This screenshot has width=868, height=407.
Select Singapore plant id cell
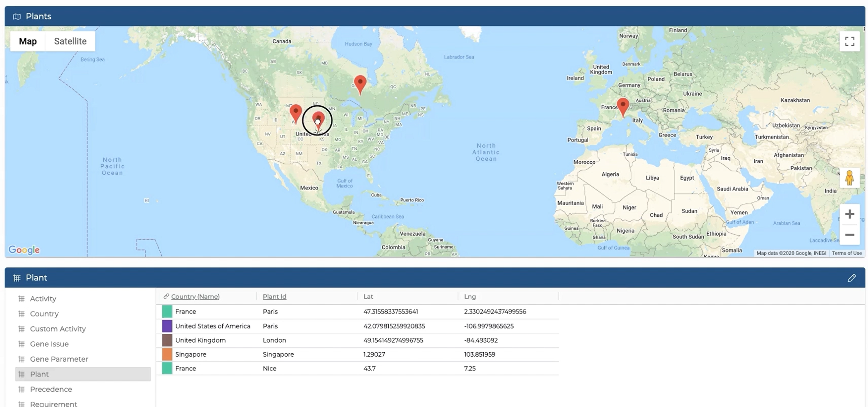(278, 354)
